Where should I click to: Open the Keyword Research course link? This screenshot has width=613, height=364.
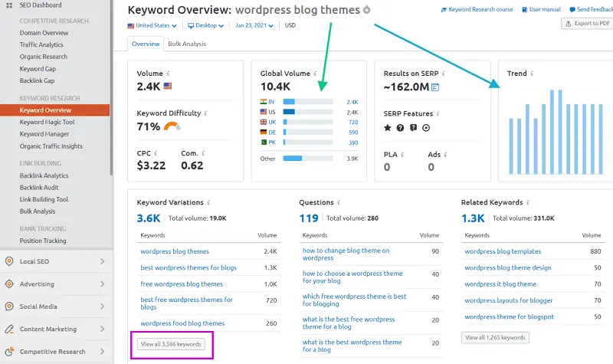tap(477, 9)
